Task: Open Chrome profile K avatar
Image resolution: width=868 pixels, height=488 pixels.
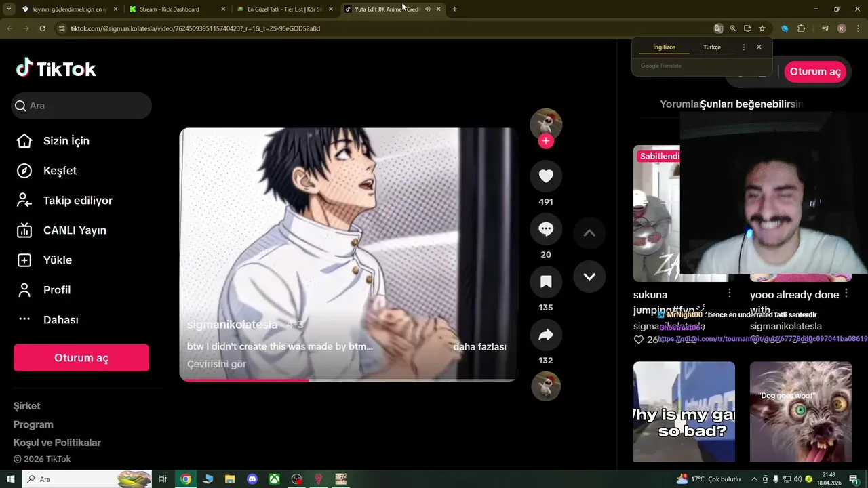Action: (842, 28)
